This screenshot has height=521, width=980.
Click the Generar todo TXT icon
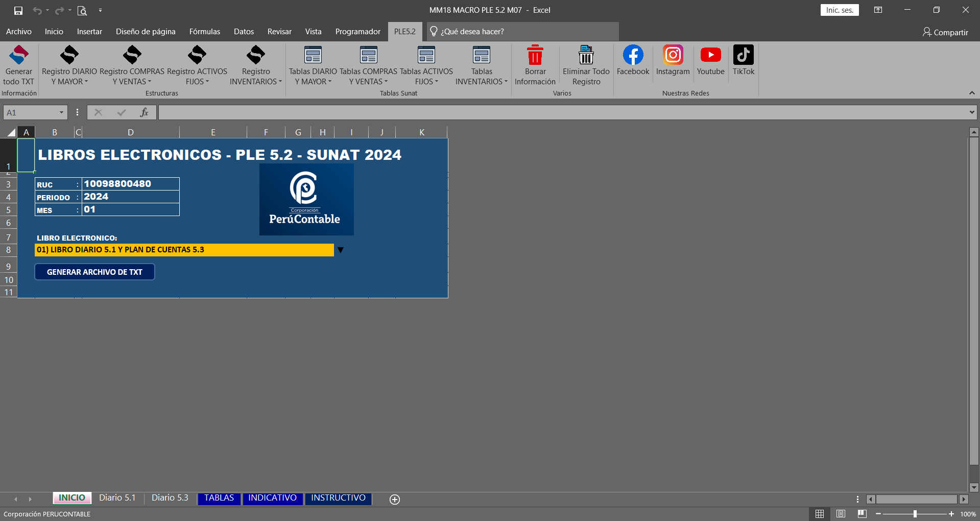[19, 55]
